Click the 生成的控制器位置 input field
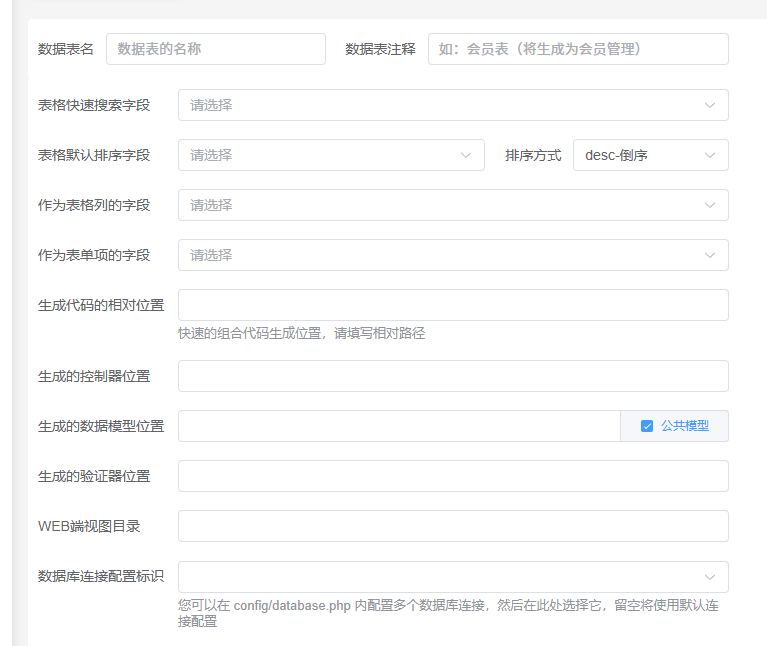The width and height of the screenshot is (767, 646). click(453, 376)
